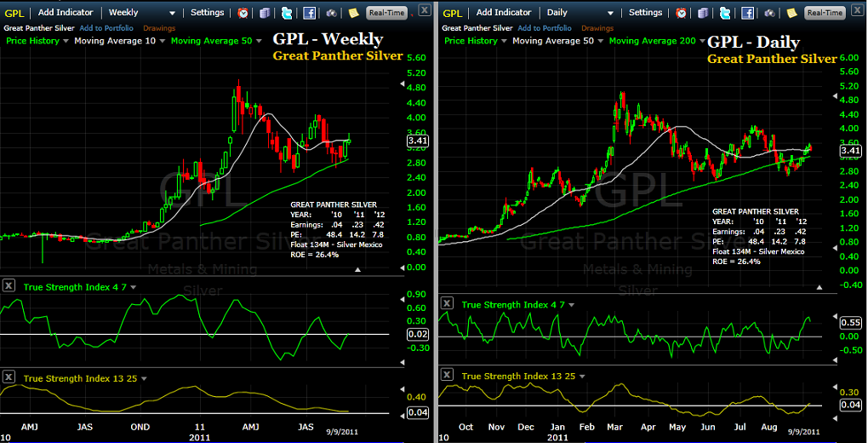Click Add Indicator in the Daily chart
Viewport: 868px width, 443px height.
click(x=504, y=12)
